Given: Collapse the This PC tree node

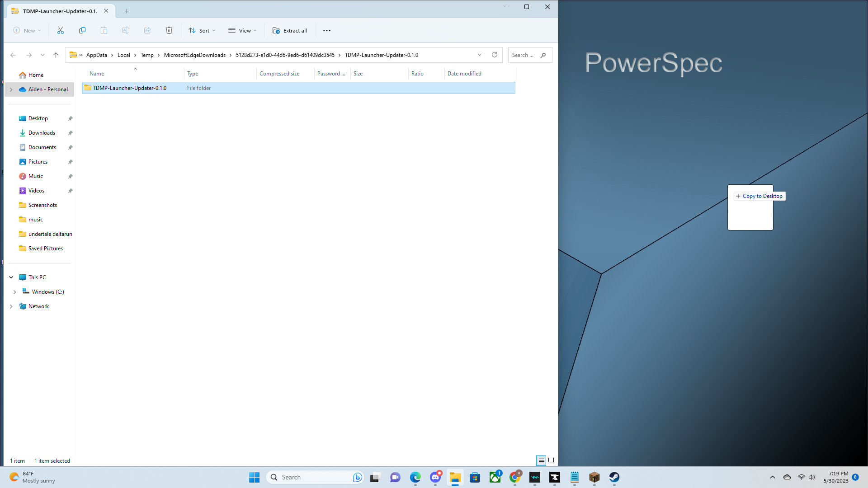Looking at the screenshot, I should pos(11,277).
